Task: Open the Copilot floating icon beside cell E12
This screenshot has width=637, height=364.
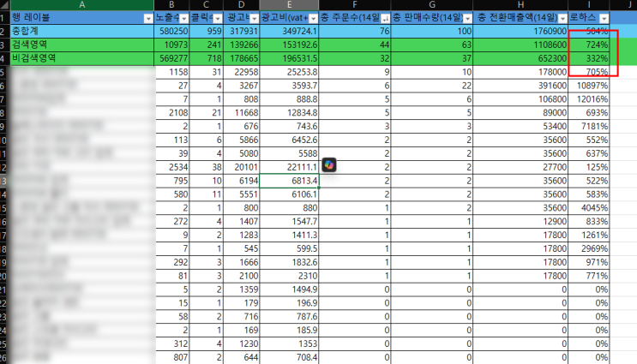Action: pos(329,165)
